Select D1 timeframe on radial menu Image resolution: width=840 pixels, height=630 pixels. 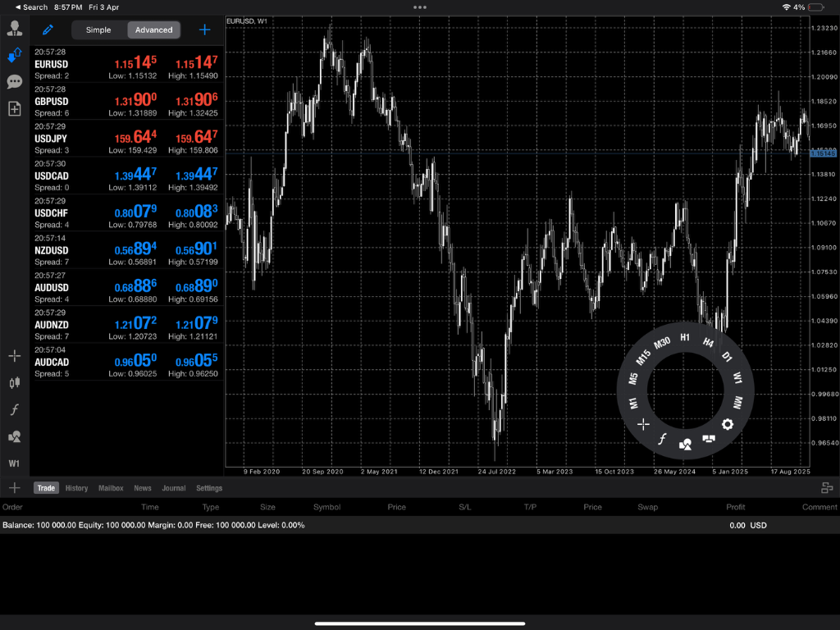pos(727,357)
